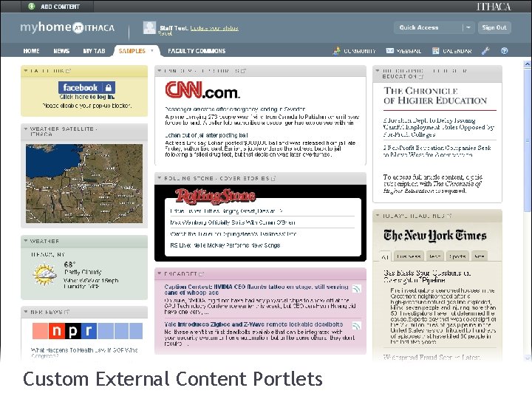Open RS Live Nellie McKay story
This screenshot has width=532, height=399.
pos(225,245)
